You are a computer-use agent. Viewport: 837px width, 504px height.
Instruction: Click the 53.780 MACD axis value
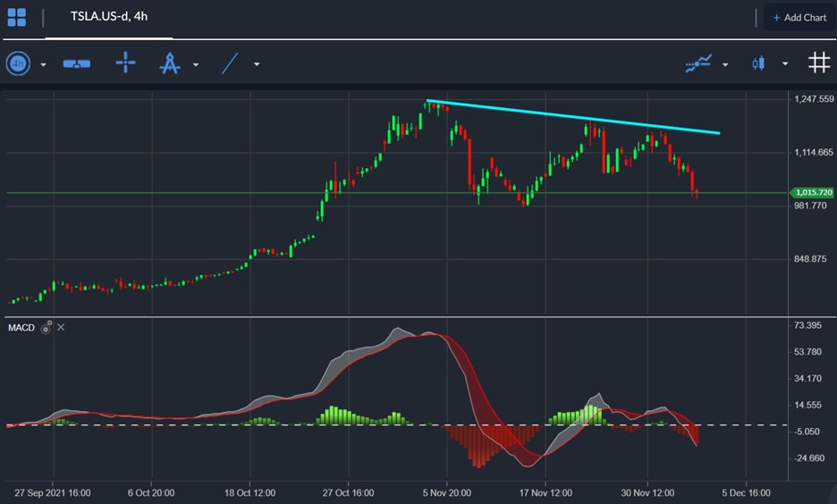tap(807, 352)
